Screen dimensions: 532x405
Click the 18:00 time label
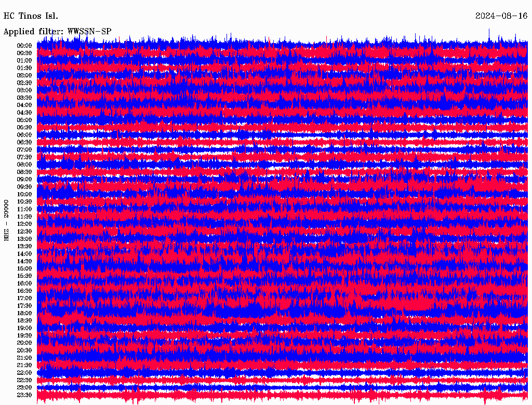[x=24, y=314]
